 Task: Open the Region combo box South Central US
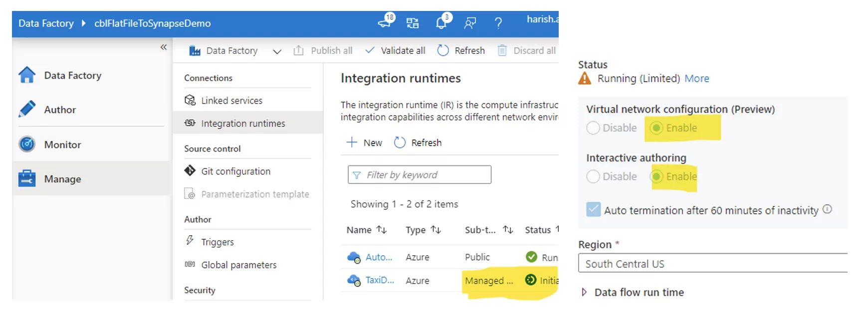[713, 263]
